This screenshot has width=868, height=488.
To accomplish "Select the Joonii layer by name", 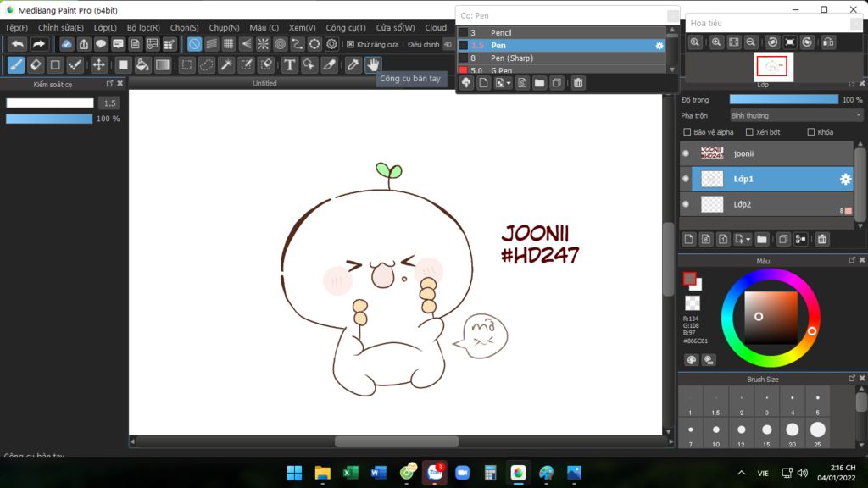I will (x=743, y=154).
